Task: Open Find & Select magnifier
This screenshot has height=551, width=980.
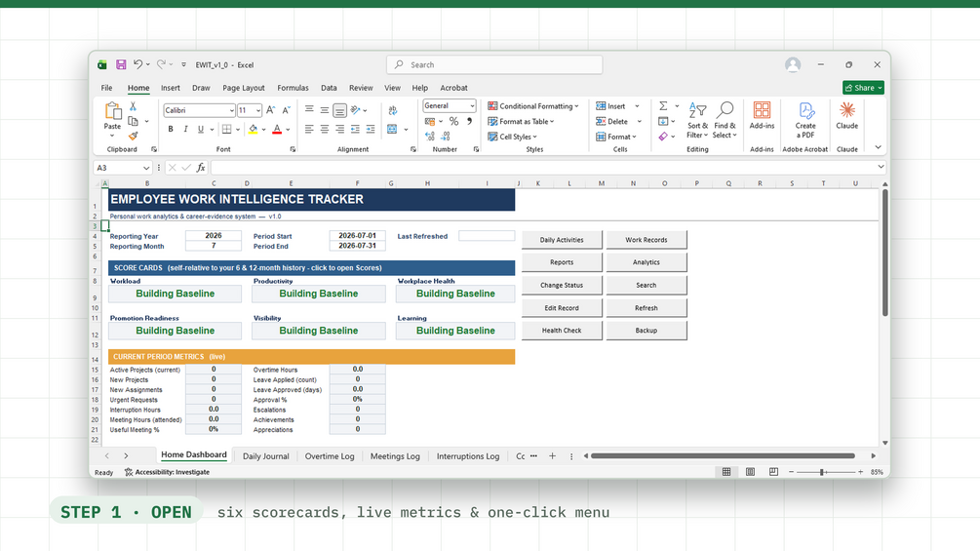Action: pyautogui.click(x=725, y=120)
